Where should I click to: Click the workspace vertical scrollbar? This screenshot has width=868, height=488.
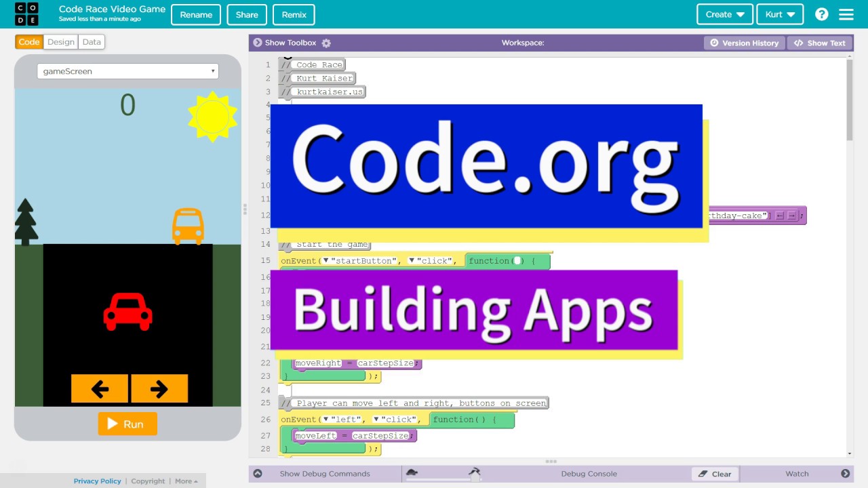tap(850, 100)
